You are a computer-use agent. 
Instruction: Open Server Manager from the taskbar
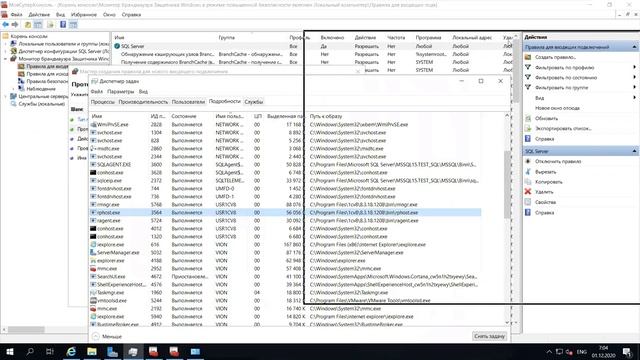[x=112, y=351]
